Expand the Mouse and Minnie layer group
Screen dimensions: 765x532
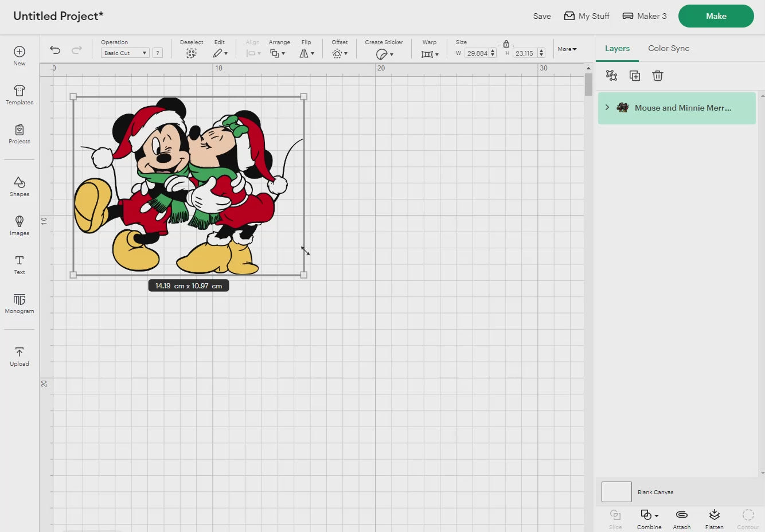click(x=607, y=107)
